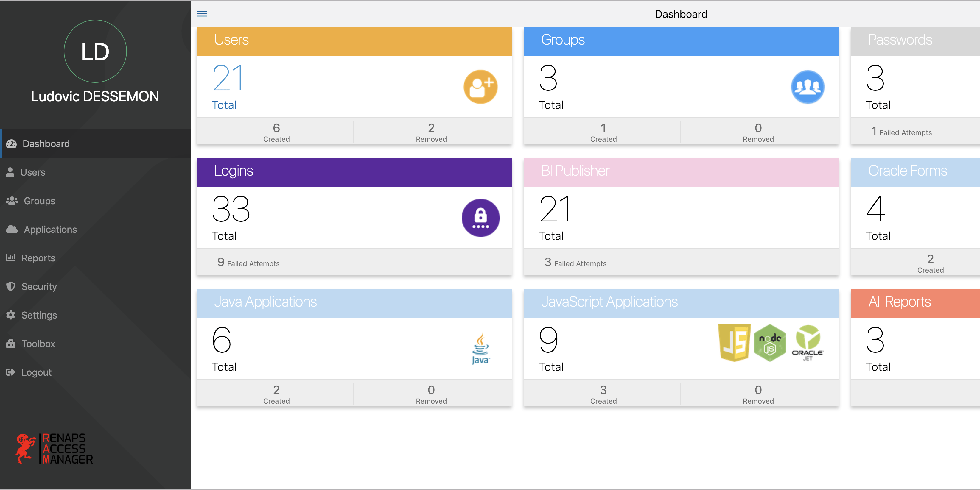This screenshot has width=980, height=490.
Task: Select Applications in the sidebar
Action: pos(50,229)
